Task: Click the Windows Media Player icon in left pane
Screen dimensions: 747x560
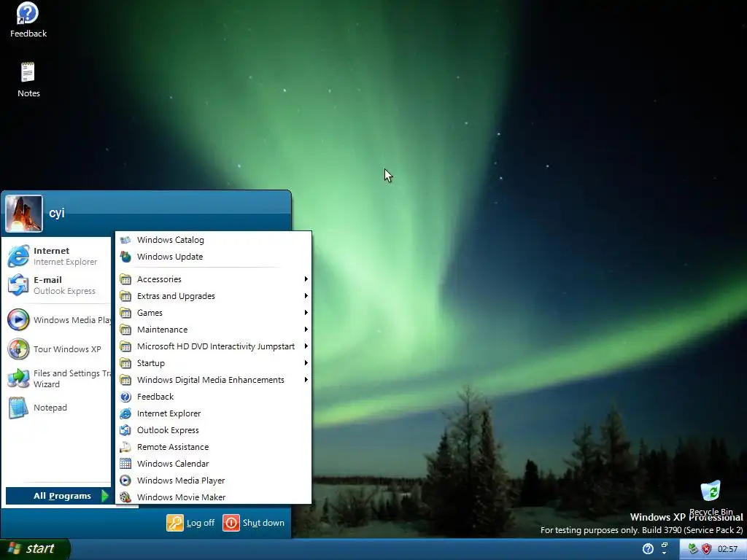Action: (18, 320)
